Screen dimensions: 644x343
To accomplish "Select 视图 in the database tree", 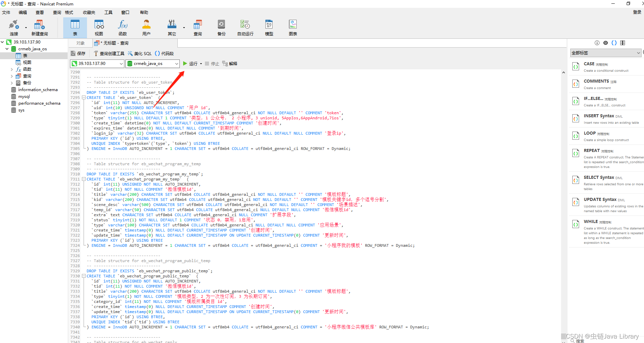I will [x=27, y=63].
